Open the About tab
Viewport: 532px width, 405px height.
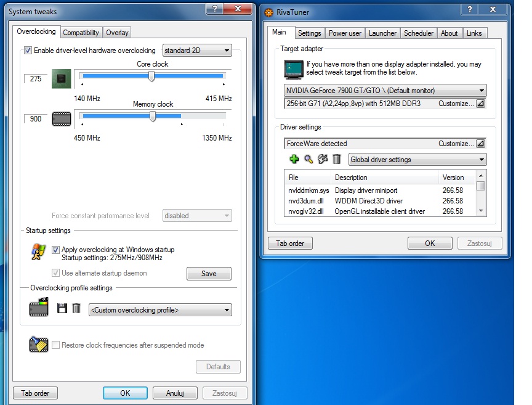pyautogui.click(x=449, y=33)
